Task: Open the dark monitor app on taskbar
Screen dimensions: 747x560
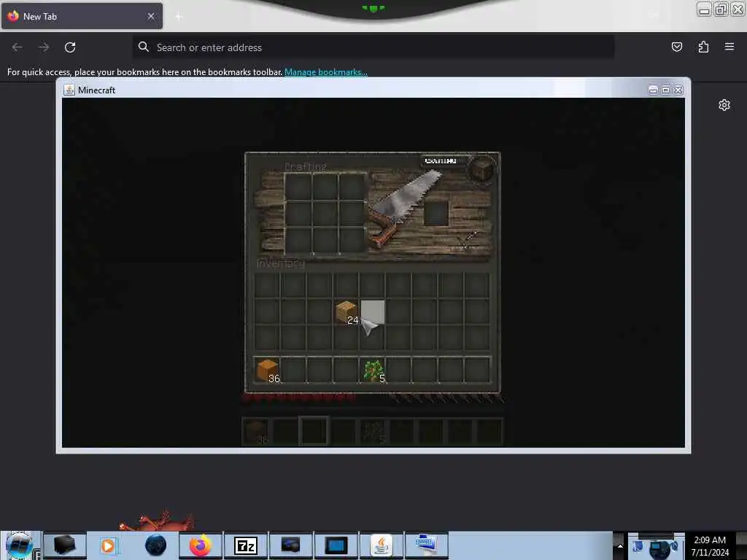Action: point(290,545)
